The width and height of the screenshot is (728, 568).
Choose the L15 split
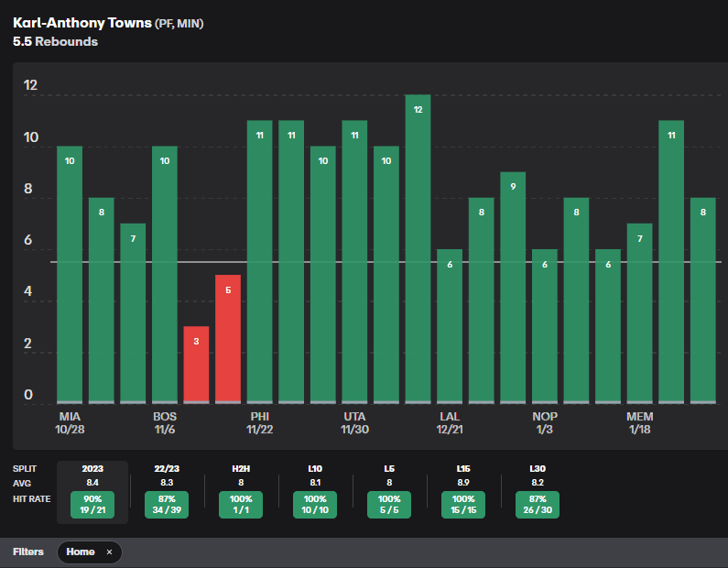463,469
